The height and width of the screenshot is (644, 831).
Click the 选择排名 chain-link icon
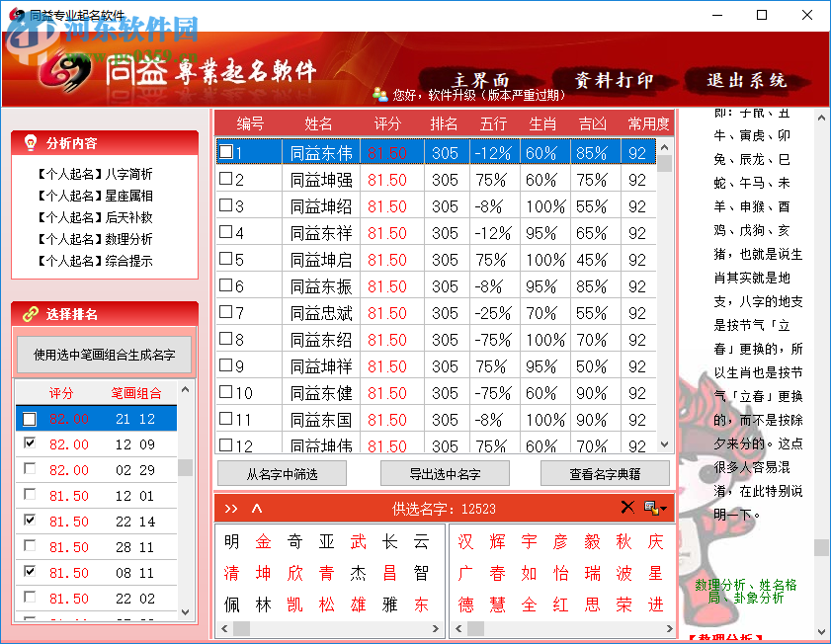coord(29,313)
